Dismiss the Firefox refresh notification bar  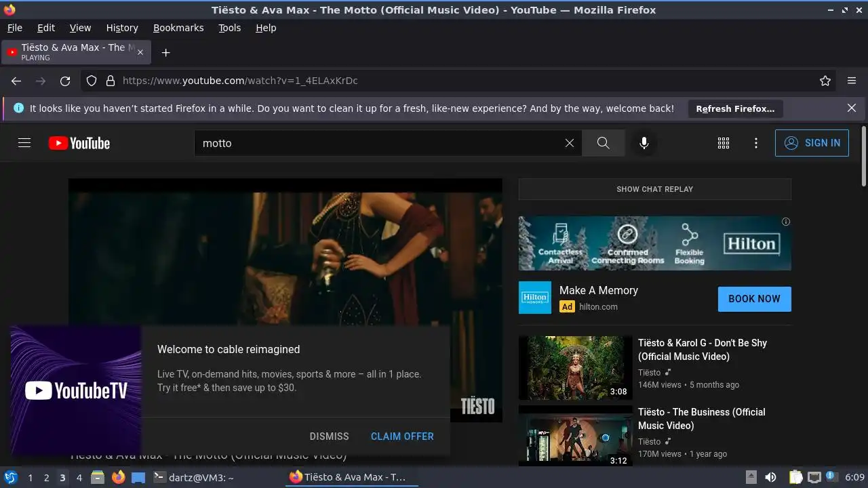tap(852, 108)
